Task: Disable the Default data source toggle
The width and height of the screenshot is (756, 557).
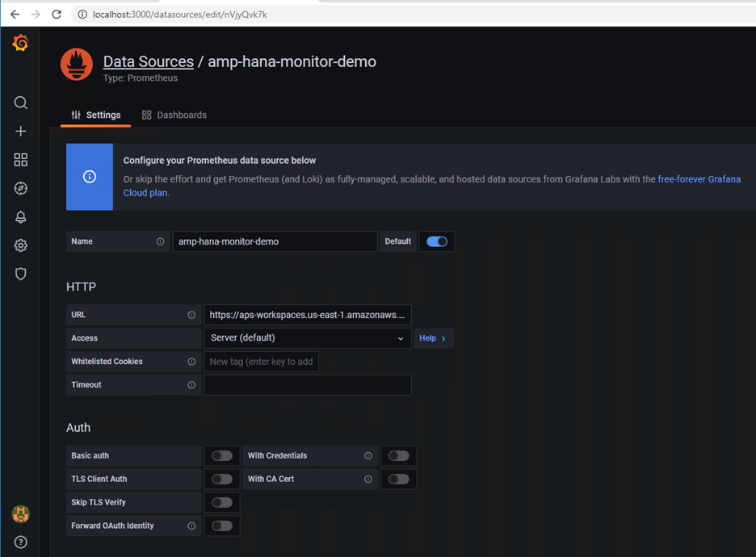Action: point(437,241)
